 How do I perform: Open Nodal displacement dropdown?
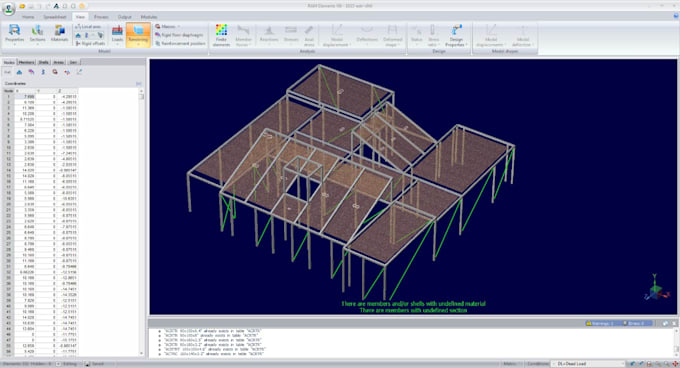337,35
